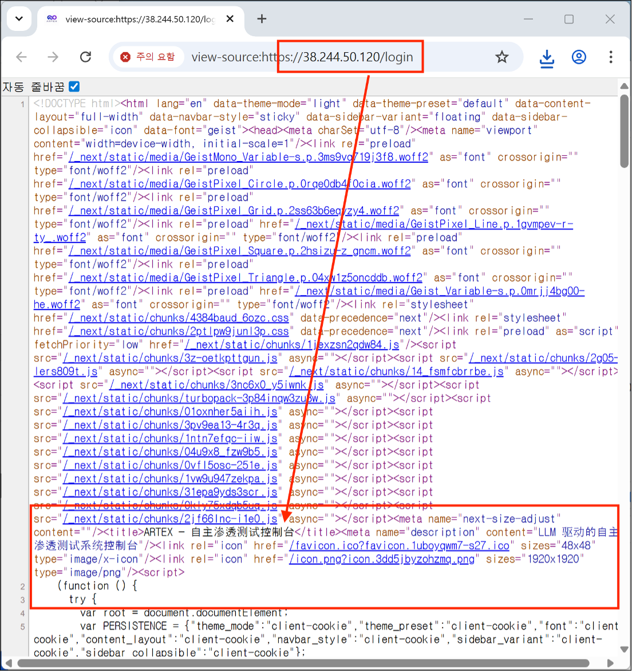Open the 3z-oetkpttgun.js chunk link

pos(170,358)
